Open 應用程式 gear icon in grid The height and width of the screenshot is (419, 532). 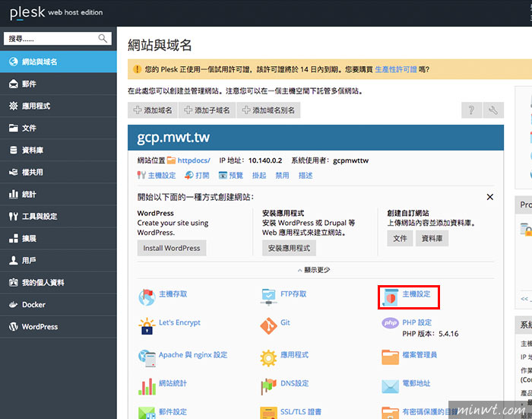(269, 358)
